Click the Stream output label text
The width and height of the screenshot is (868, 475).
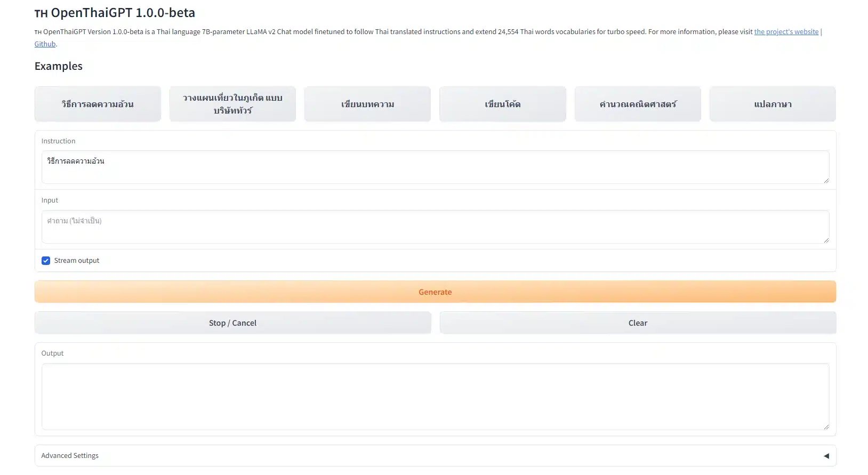coord(77,261)
